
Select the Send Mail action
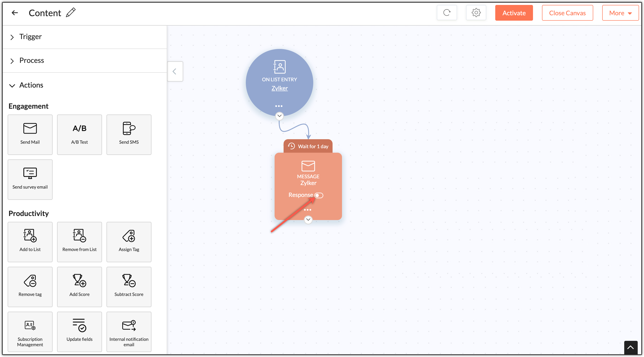coord(30,135)
